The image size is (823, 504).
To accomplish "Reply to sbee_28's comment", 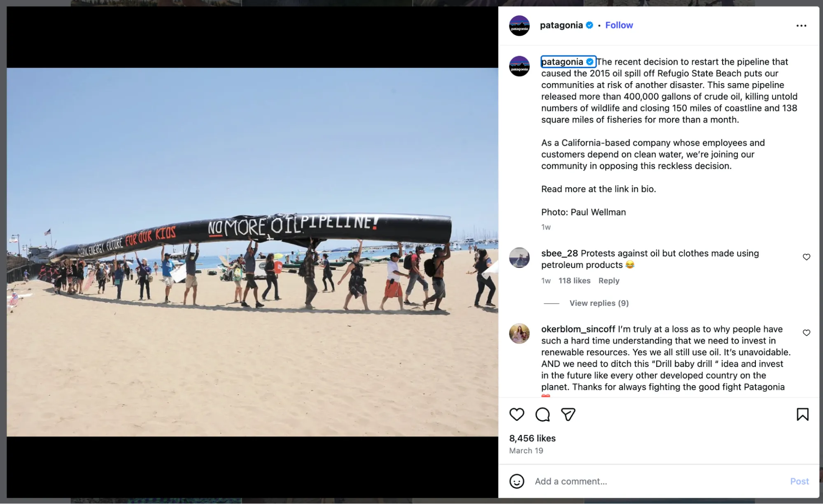I will click(x=609, y=280).
